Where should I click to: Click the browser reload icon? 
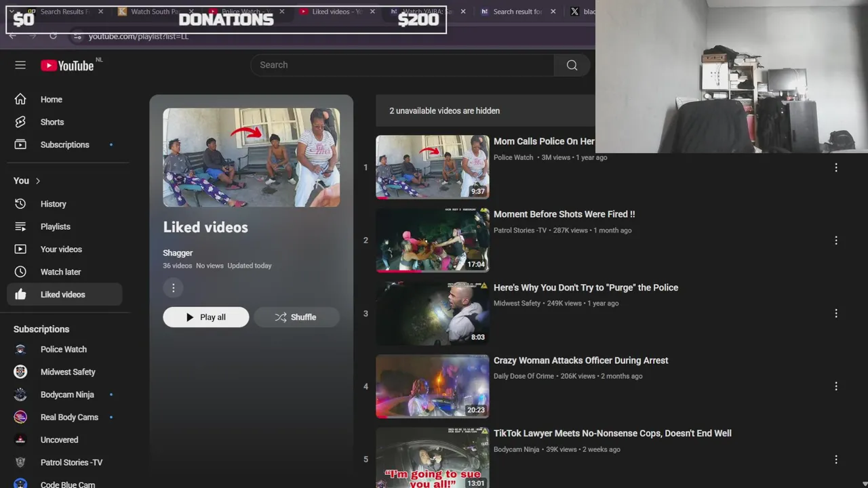(53, 36)
